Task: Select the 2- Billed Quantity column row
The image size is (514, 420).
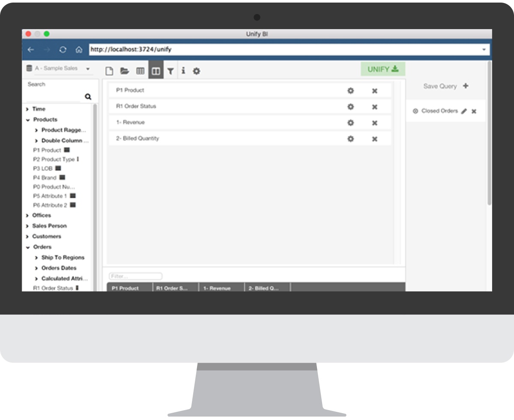Action: tap(250, 139)
